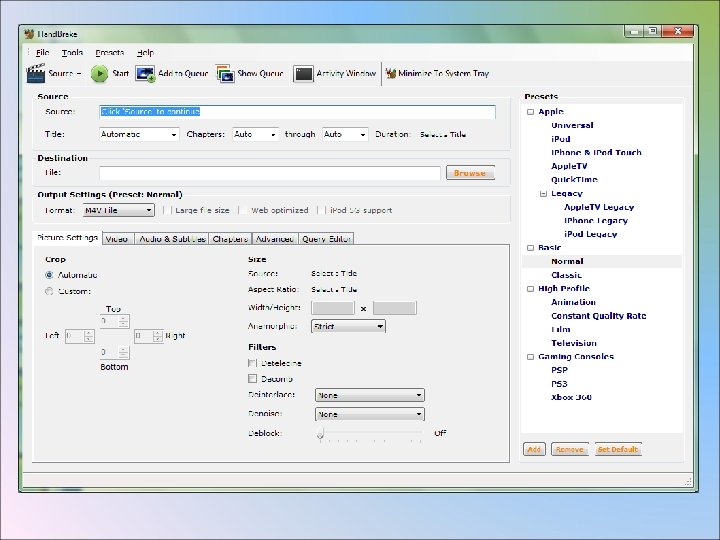Enable the Detelecine checkbox
This screenshot has height=540, width=720.
pyautogui.click(x=252, y=363)
